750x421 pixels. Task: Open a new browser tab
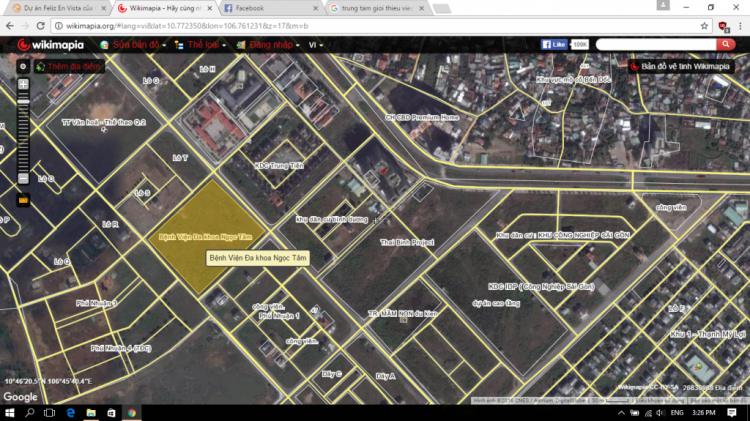(x=441, y=8)
